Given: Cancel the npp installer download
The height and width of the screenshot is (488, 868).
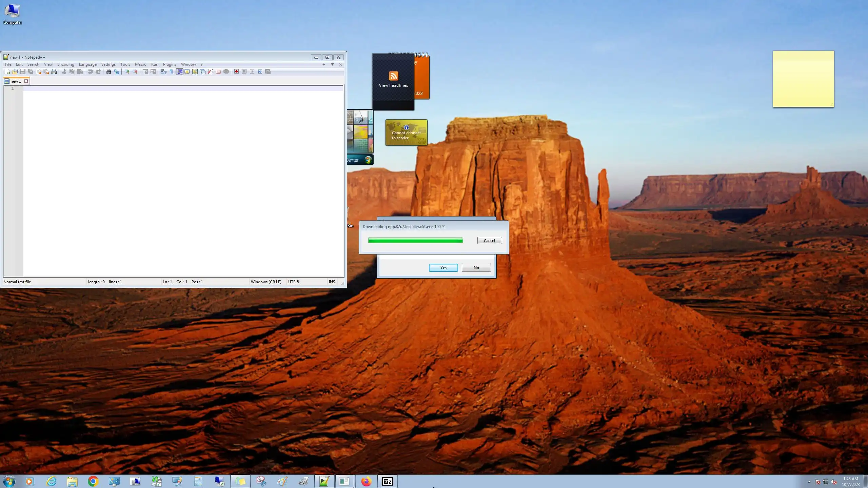Looking at the screenshot, I should point(489,241).
